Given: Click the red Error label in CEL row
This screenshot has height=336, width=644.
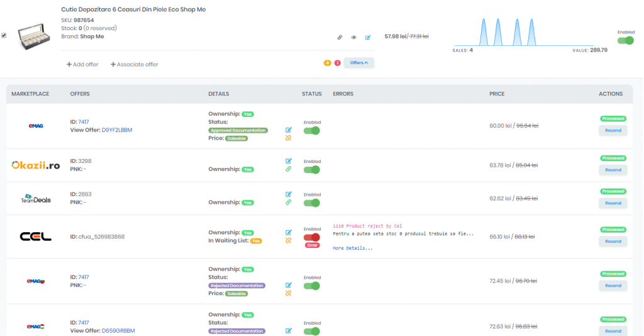Looking at the screenshot, I should (x=312, y=245).
